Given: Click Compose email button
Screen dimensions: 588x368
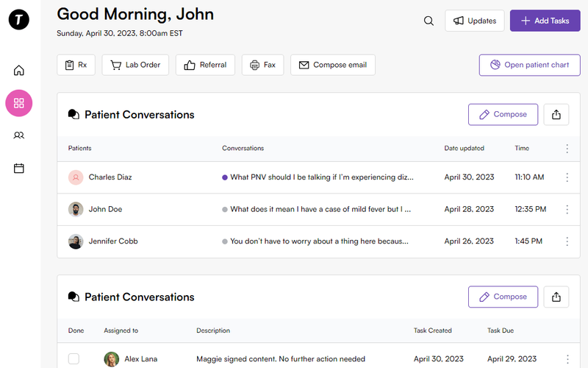Looking at the screenshot, I should 333,65.
